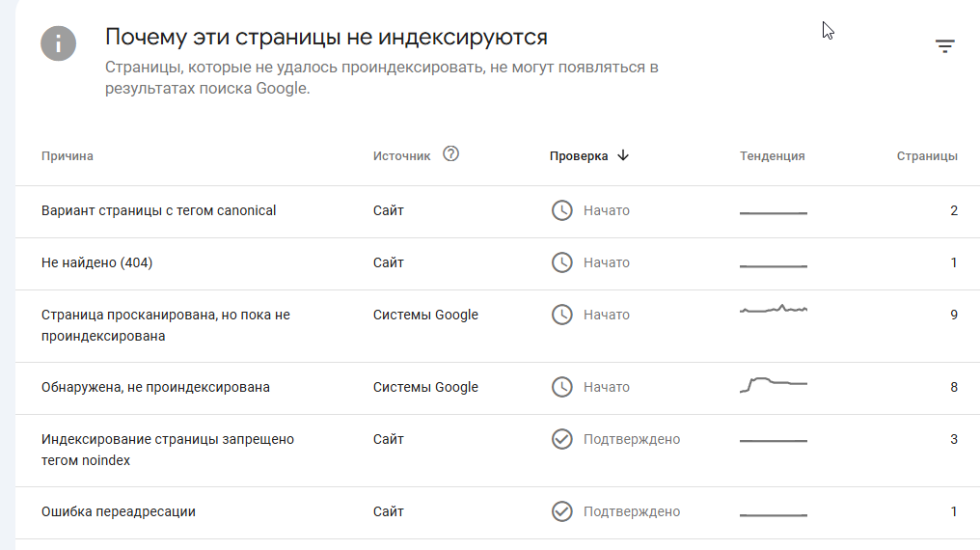This screenshot has height=550, width=980.
Task: Click Подтверждено status in Ошибка переадресации row
Action: [631, 511]
